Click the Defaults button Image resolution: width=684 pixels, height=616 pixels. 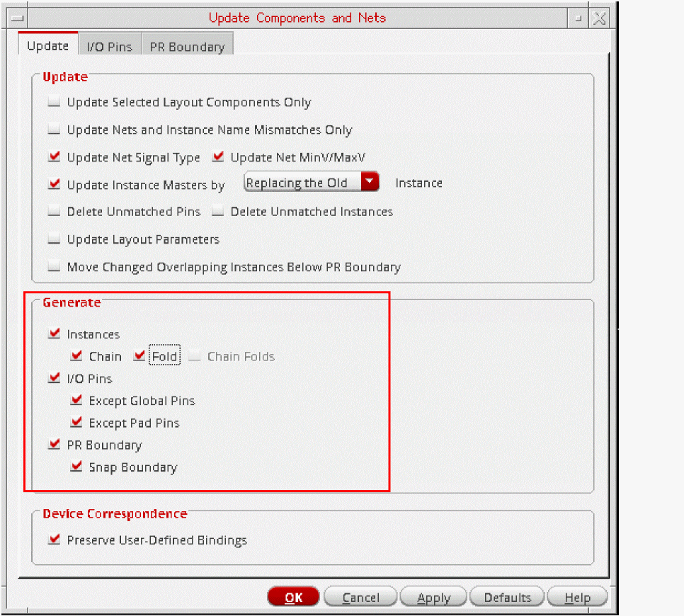pyautogui.click(x=507, y=597)
